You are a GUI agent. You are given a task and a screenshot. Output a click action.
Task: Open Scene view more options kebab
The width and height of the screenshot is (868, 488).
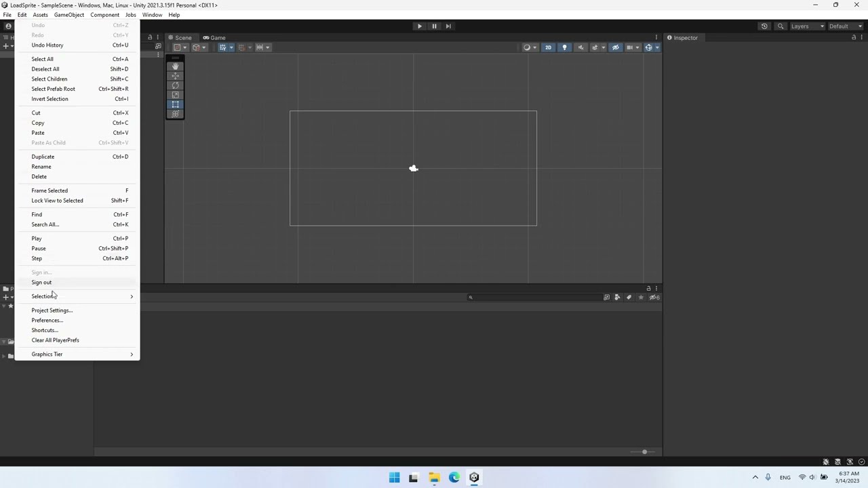click(x=656, y=38)
